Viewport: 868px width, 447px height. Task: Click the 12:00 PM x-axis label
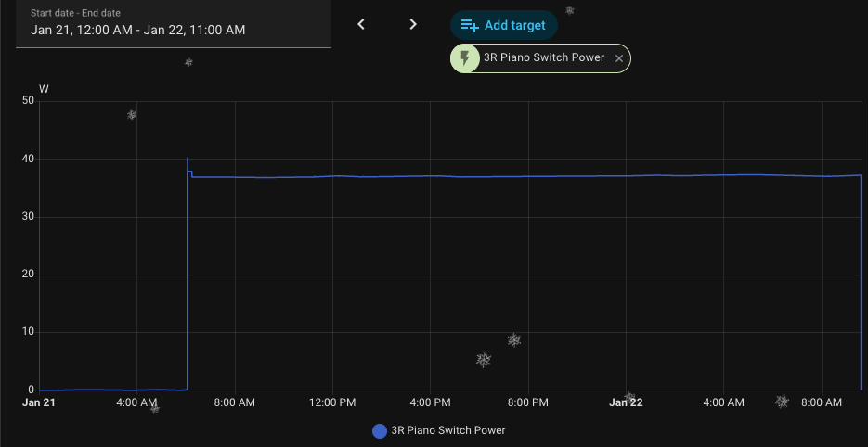(x=332, y=402)
